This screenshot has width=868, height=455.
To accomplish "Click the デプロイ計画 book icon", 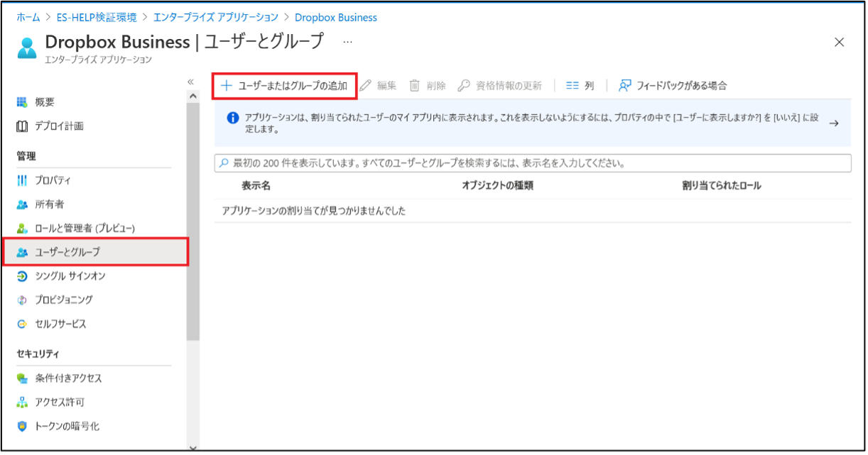I will tap(22, 126).
